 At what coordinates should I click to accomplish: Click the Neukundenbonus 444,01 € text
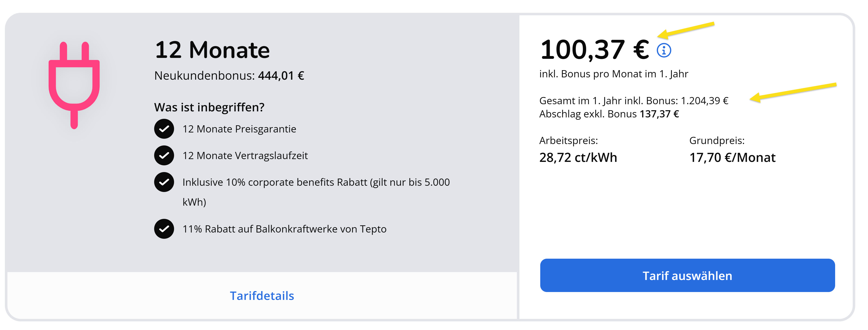(229, 75)
